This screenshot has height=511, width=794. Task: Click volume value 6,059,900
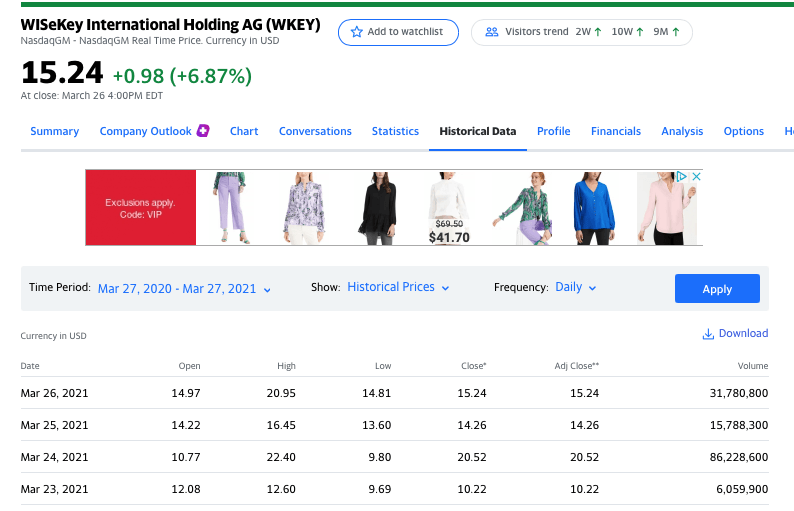[742, 489]
